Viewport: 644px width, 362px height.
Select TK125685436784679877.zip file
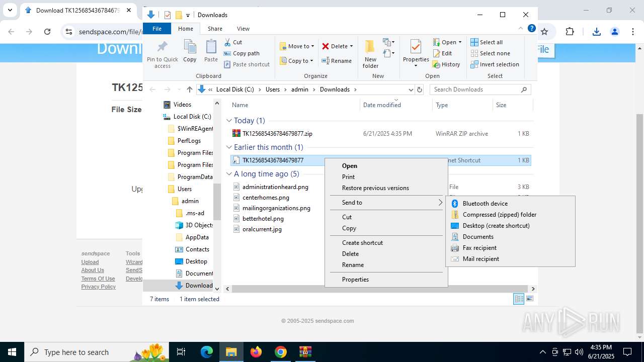(277, 134)
